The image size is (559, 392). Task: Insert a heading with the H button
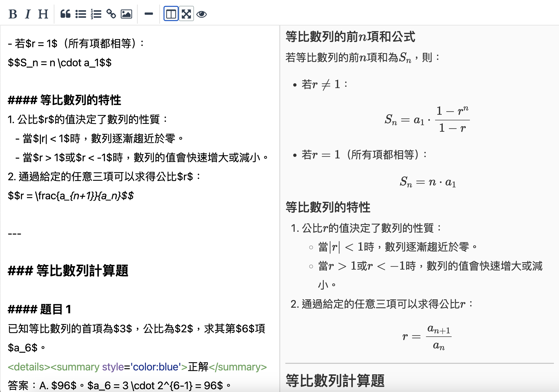(43, 14)
